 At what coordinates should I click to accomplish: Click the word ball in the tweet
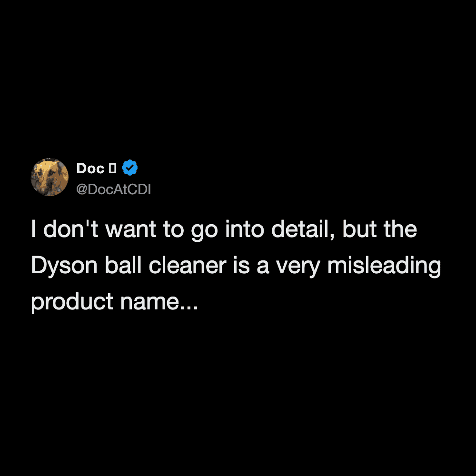pyautogui.click(x=123, y=266)
